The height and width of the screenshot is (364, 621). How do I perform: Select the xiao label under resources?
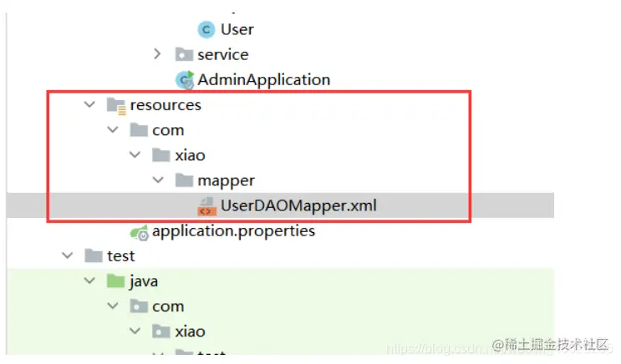click(190, 155)
